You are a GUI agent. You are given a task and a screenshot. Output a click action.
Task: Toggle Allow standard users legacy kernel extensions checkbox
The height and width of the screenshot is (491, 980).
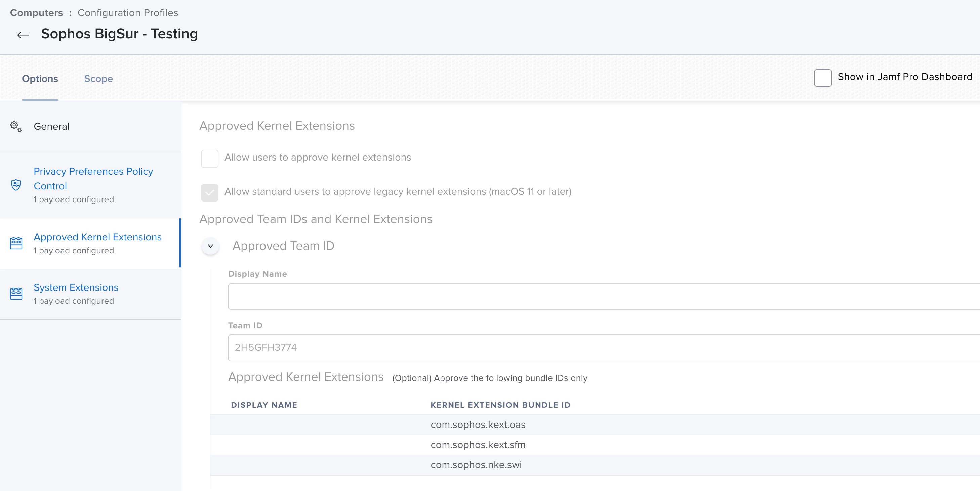click(210, 193)
